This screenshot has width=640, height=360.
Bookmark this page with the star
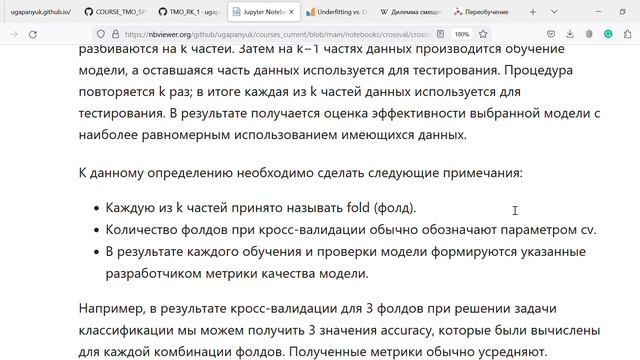click(483, 34)
